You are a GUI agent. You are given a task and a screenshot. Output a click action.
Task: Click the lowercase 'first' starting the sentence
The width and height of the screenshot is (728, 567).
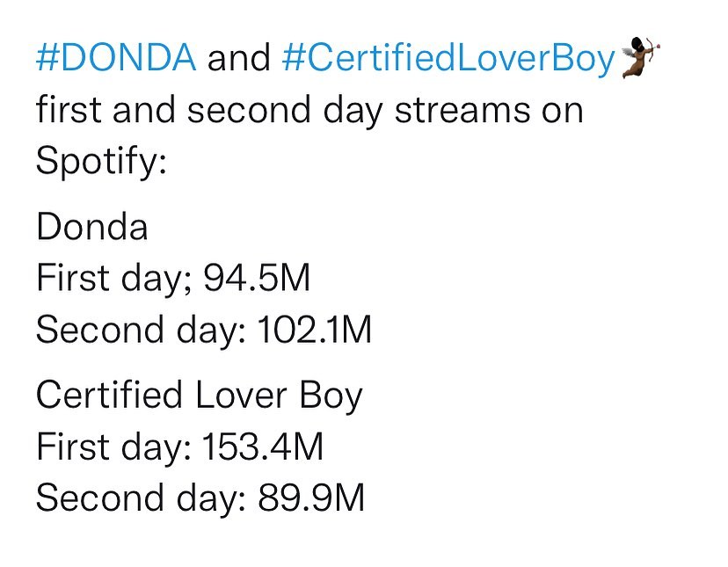(x=69, y=109)
